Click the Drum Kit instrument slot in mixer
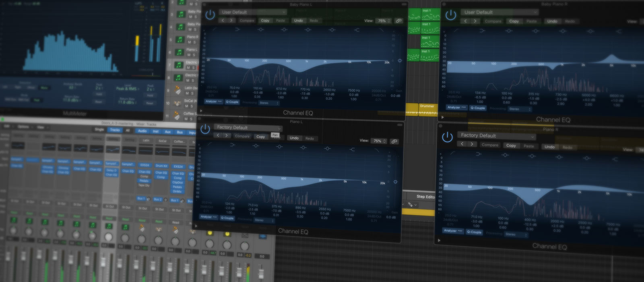Screen dimensions: 644x282 (x=161, y=166)
